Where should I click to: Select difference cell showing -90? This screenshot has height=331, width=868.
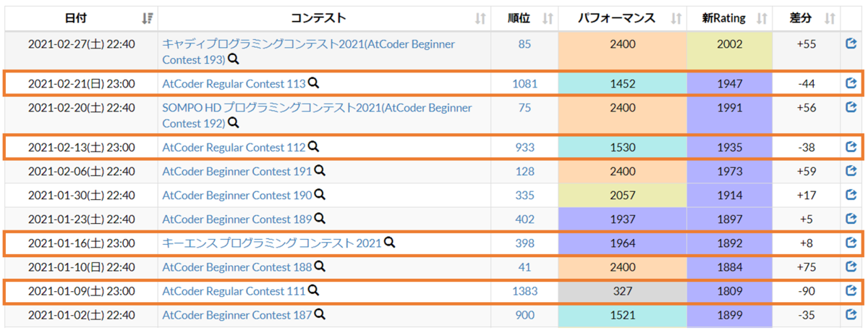pyautogui.click(x=807, y=291)
